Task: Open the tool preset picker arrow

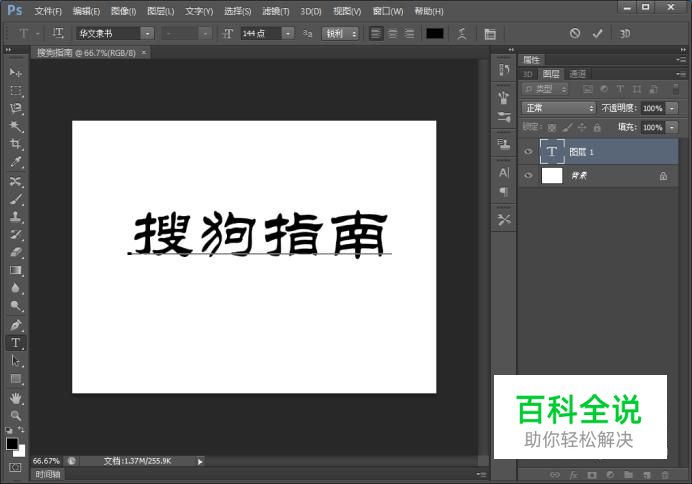Action: tap(38, 34)
